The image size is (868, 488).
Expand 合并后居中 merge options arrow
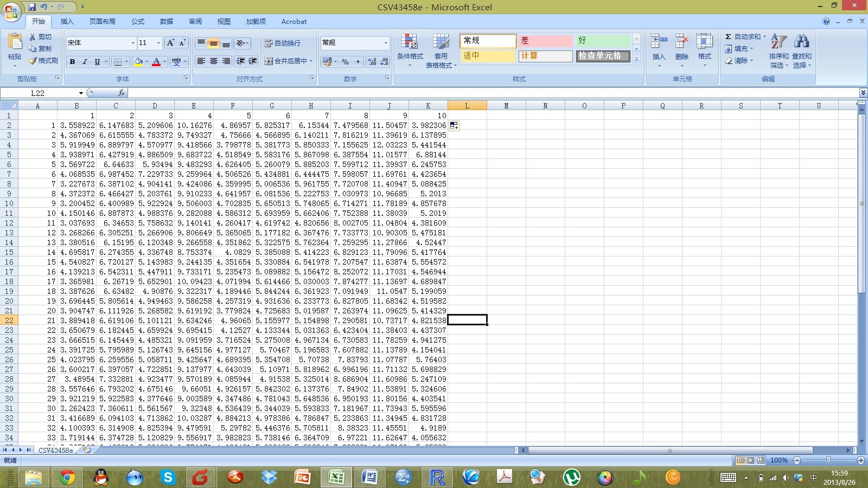[x=311, y=61]
